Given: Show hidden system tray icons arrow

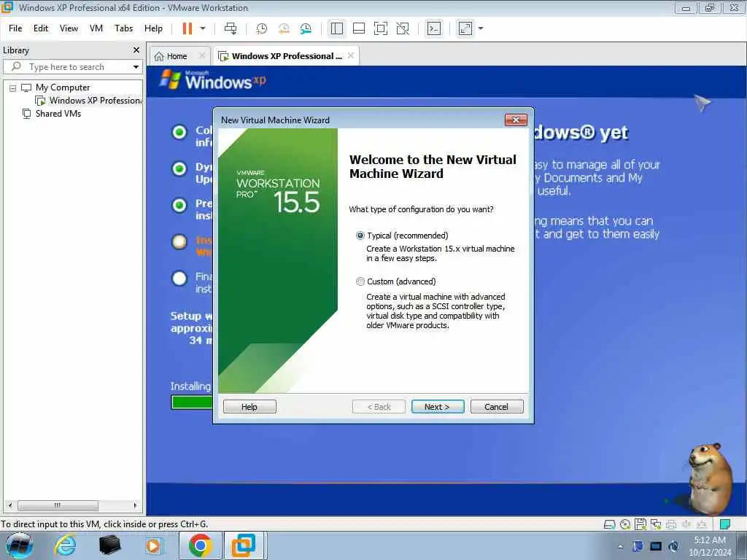Looking at the screenshot, I should tap(620, 547).
